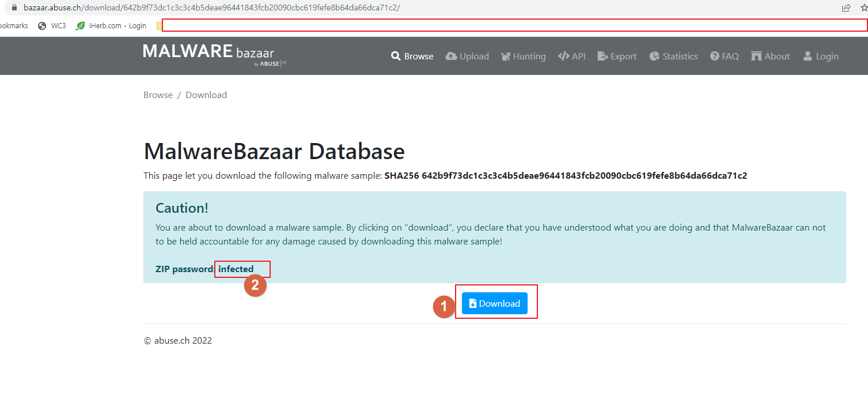Open the iHerb.com - Login bookmark
Screen dimensions: 868x418
tap(111, 25)
